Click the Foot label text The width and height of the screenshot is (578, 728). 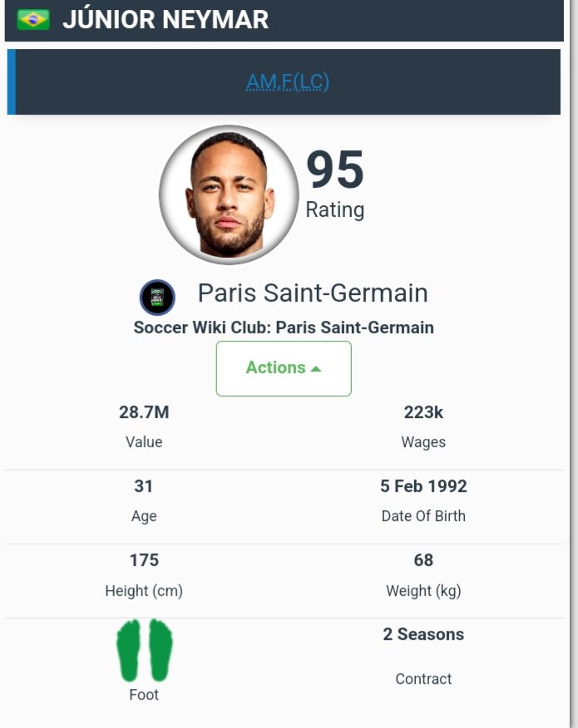[144, 695]
